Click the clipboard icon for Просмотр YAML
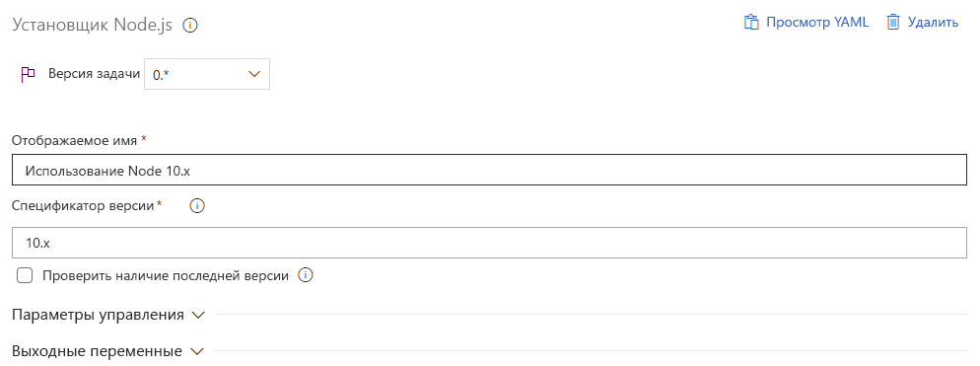The image size is (980, 366). [x=750, y=23]
